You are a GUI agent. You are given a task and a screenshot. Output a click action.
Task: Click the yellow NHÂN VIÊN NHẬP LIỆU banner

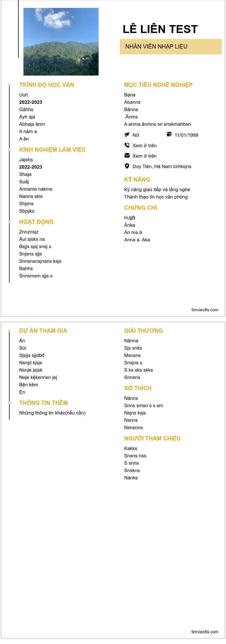pyautogui.click(x=171, y=47)
